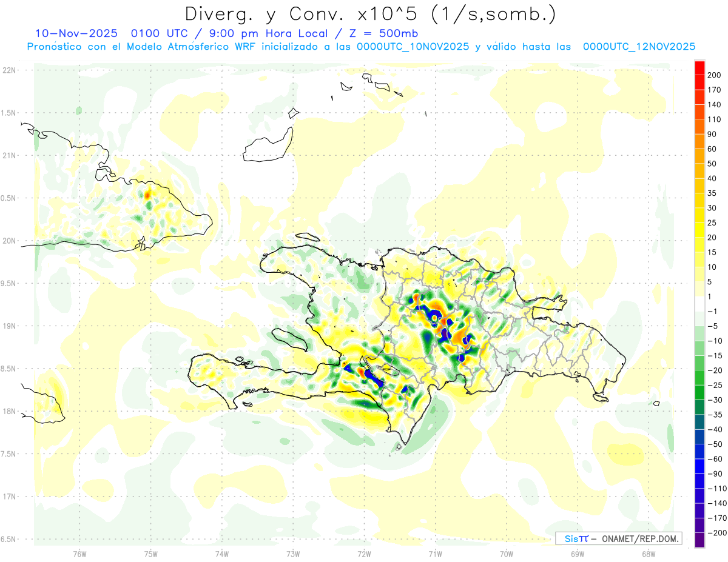Click the 68W longitude axis label
728x562 pixels.
(x=648, y=554)
